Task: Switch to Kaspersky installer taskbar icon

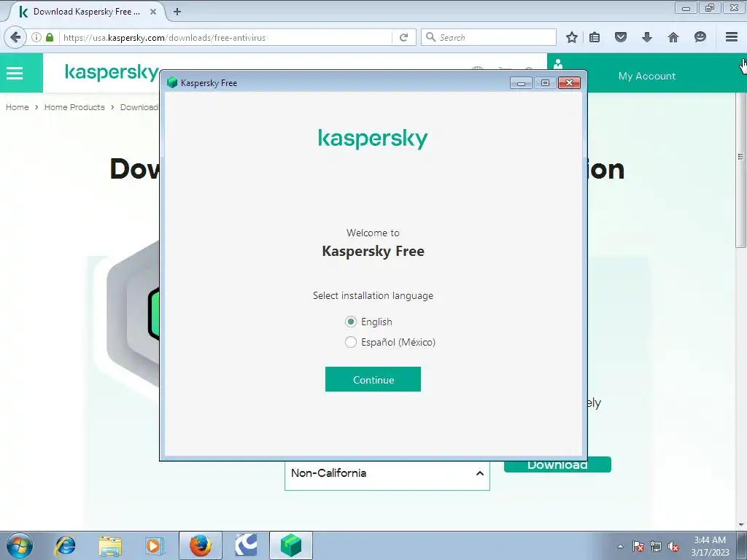Action: coord(291,545)
